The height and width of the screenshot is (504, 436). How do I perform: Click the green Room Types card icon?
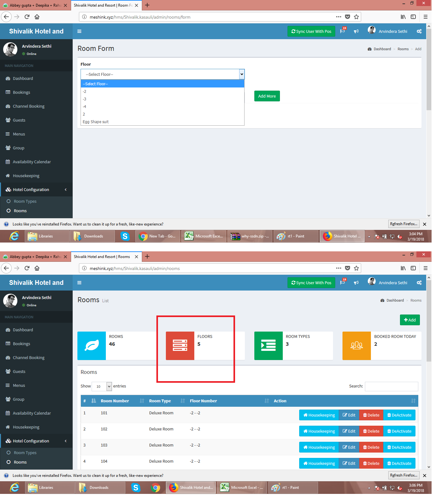(x=269, y=345)
